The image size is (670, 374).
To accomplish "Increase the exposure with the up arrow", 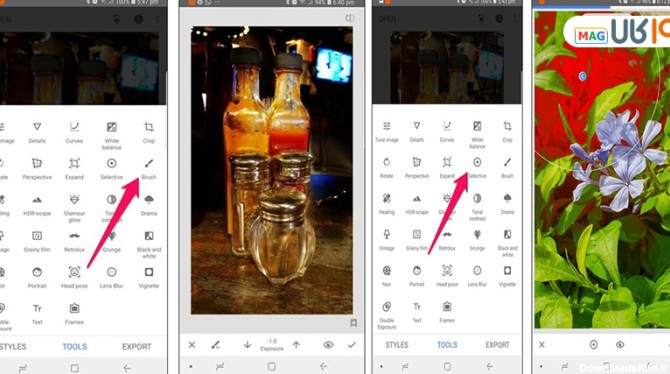I will point(296,345).
